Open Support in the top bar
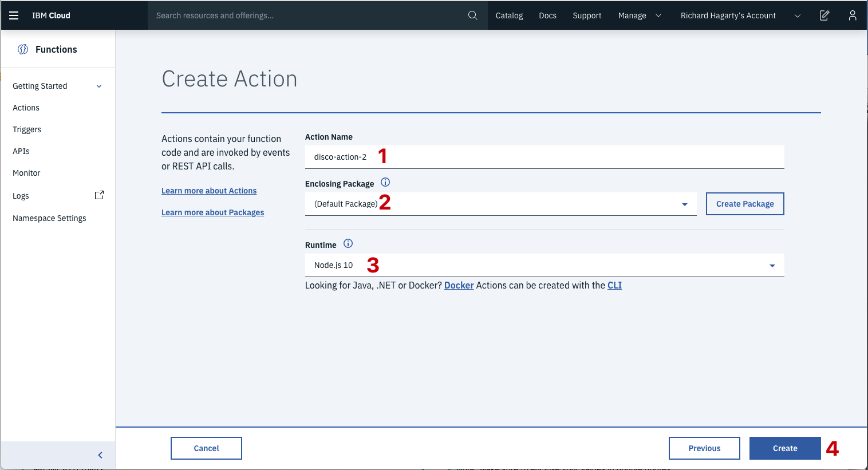Image resolution: width=868 pixels, height=470 pixels. pyautogui.click(x=587, y=15)
